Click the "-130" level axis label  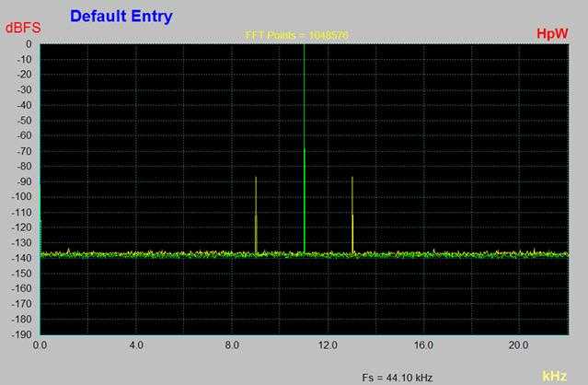(22, 243)
